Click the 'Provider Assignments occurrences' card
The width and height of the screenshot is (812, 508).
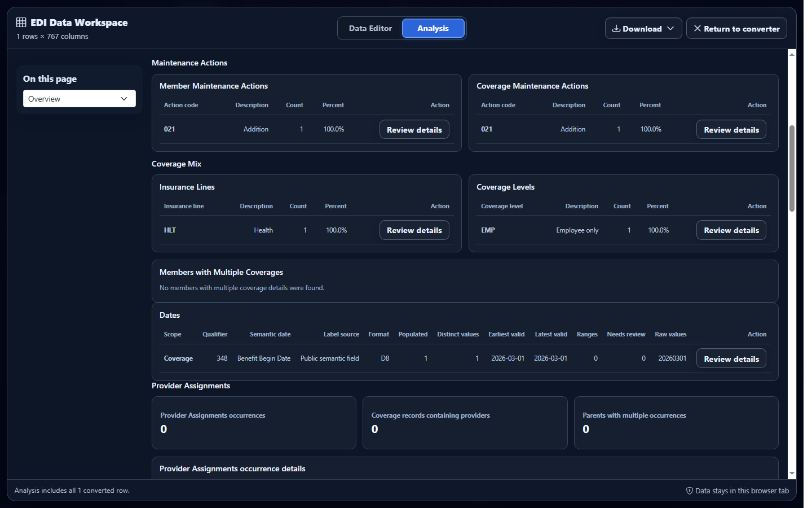(x=254, y=423)
